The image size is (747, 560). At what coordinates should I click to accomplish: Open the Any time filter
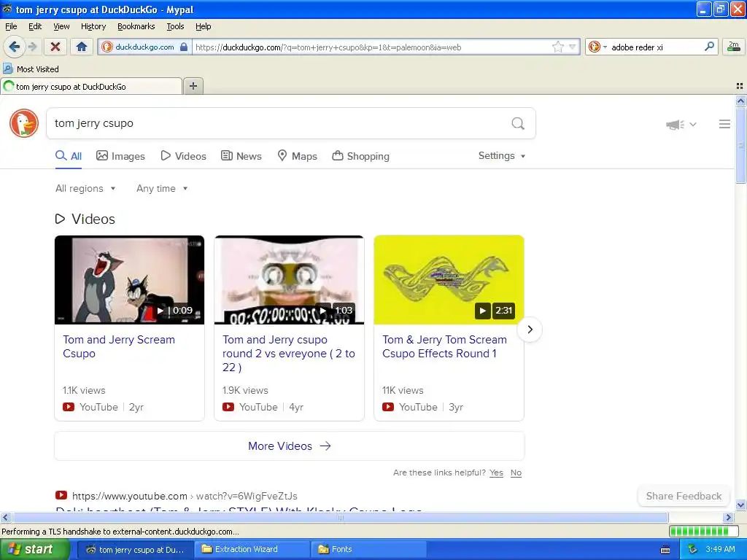[x=162, y=189]
